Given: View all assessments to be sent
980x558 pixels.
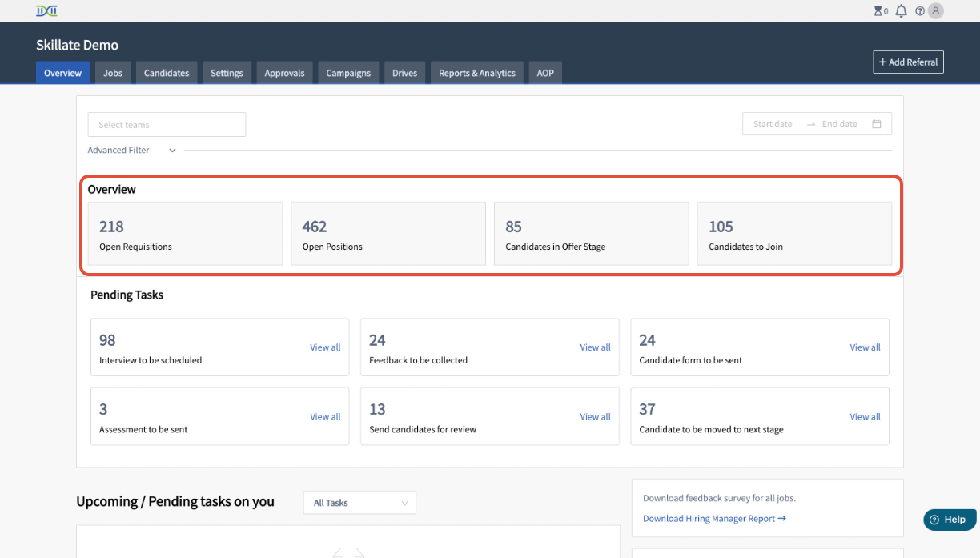Looking at the screenshot, I should 325,416.
